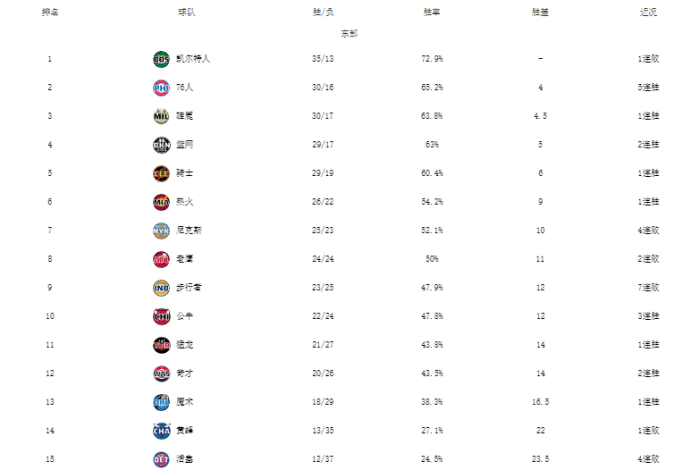The width and height of the screenshot is (700, 470).
Task: Select the 东部 conference label
Action: (349, 34)
